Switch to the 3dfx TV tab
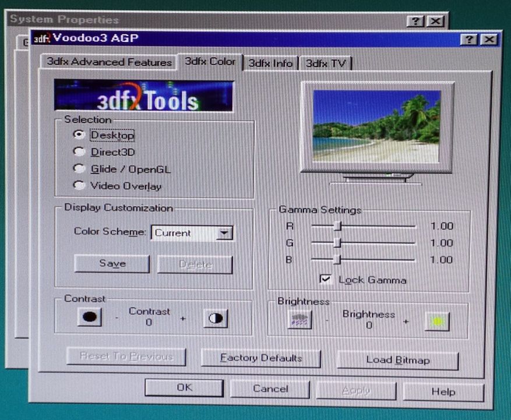 tap(326, 63)
